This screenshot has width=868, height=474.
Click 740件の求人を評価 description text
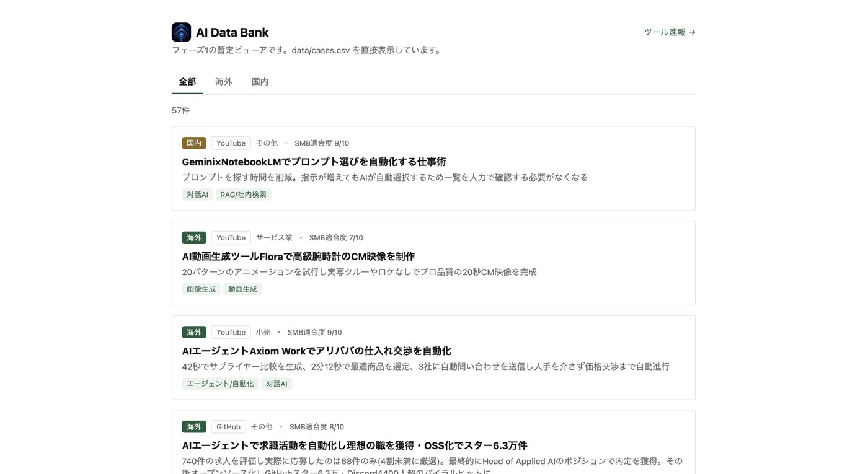tap(432, 467)
